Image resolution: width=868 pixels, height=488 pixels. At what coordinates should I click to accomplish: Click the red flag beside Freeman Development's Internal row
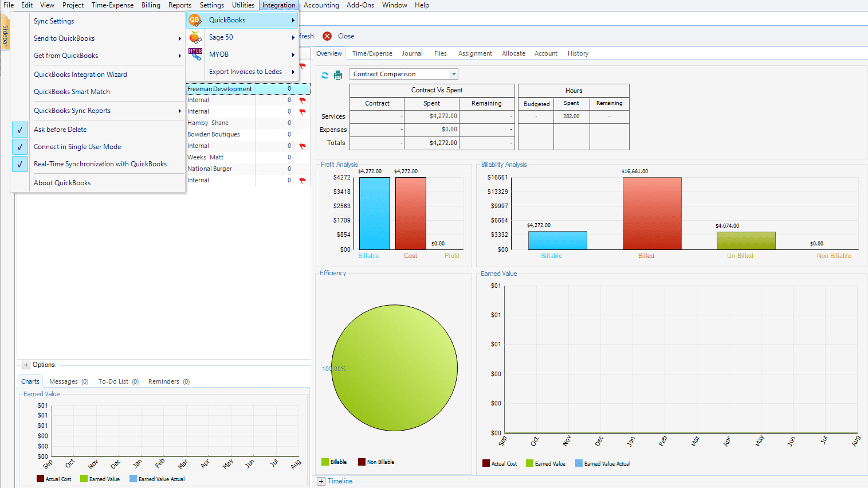click(303, 100)
